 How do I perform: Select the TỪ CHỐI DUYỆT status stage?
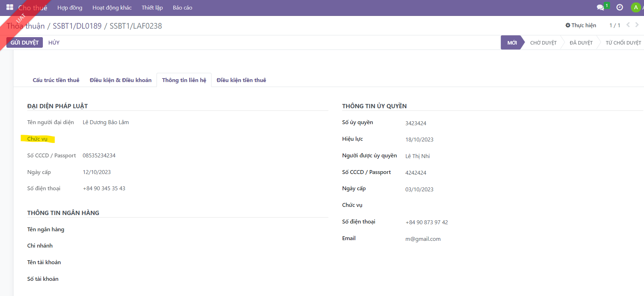coord(623,43)
